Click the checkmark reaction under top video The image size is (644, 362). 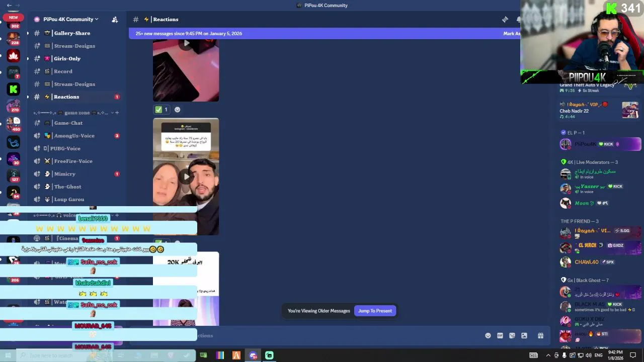tap(162, 109)
